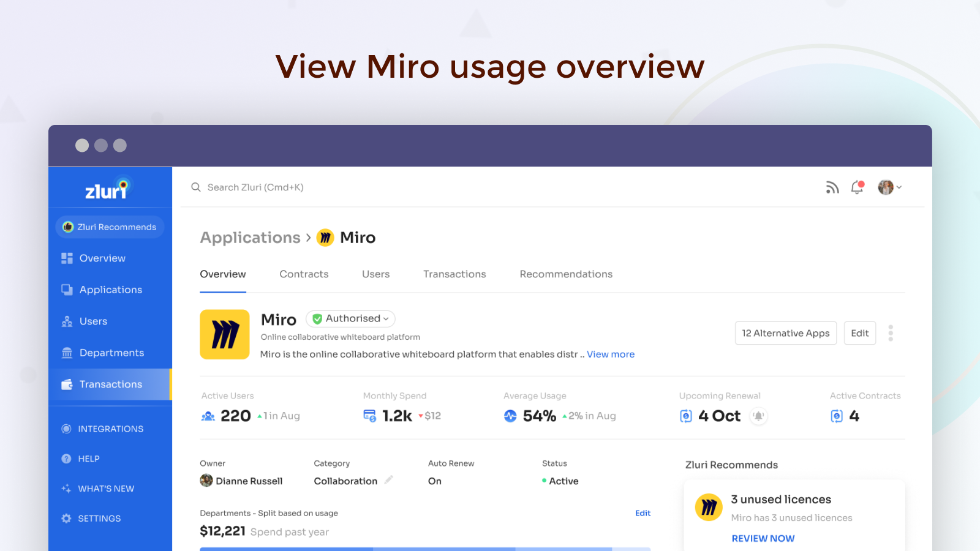Click the Active Contracts document icon
Screen dimensions: 980x551
837,416
